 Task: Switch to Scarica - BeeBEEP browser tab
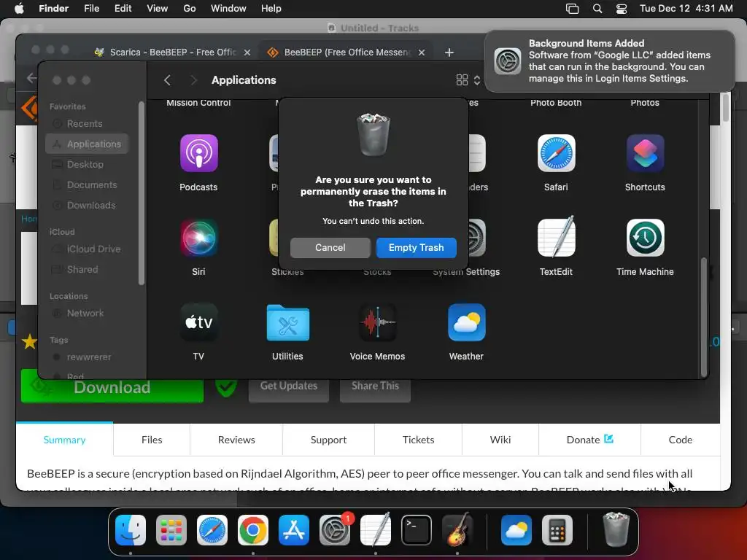coord(172,52)
